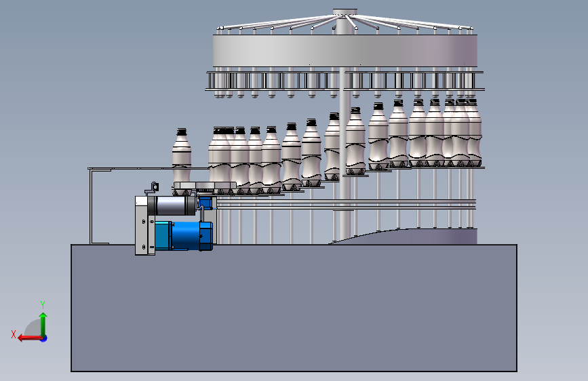Select the hub at the top of the spokes
The image size is (588, 381).
(345, 13)
